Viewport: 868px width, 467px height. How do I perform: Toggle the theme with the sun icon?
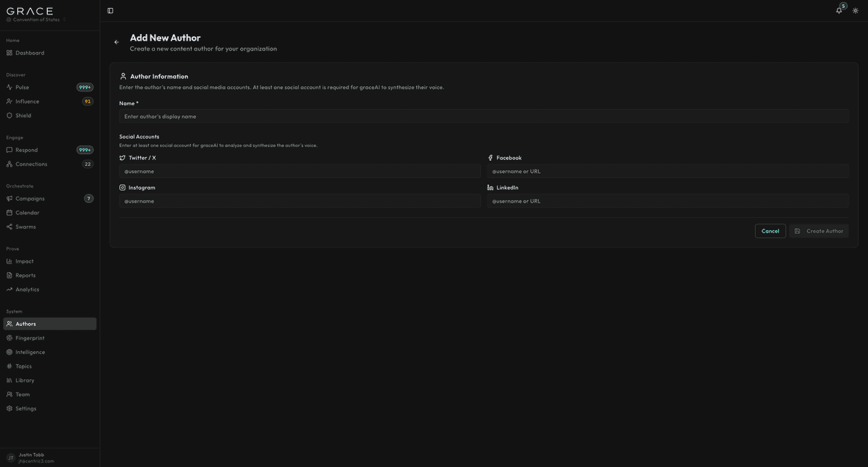[854, 9]
